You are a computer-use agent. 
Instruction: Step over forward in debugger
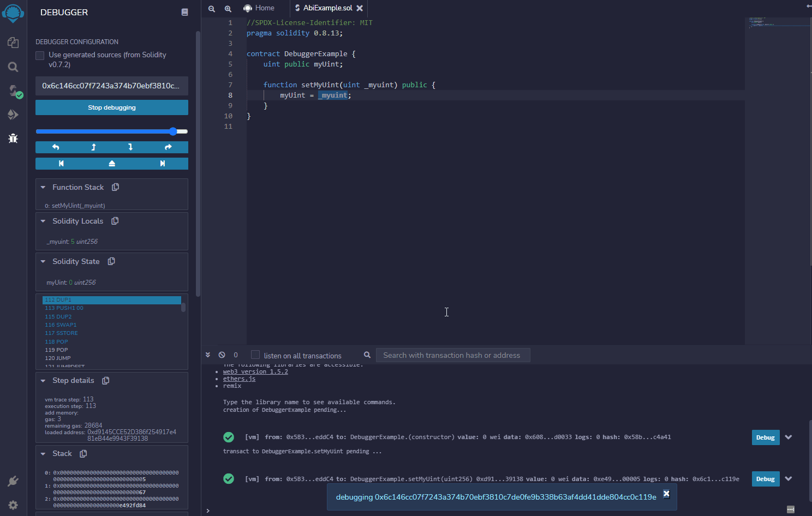tap(168, 147)
